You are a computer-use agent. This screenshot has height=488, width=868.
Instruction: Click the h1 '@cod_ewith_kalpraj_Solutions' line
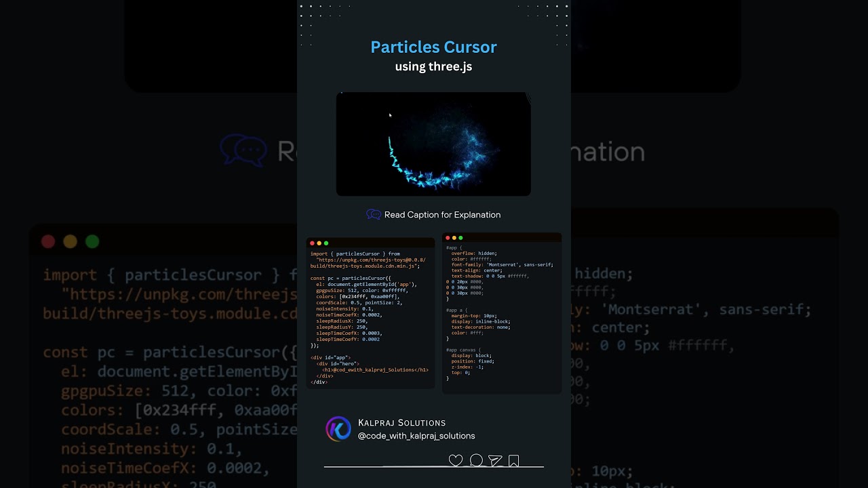pos(375,369)
